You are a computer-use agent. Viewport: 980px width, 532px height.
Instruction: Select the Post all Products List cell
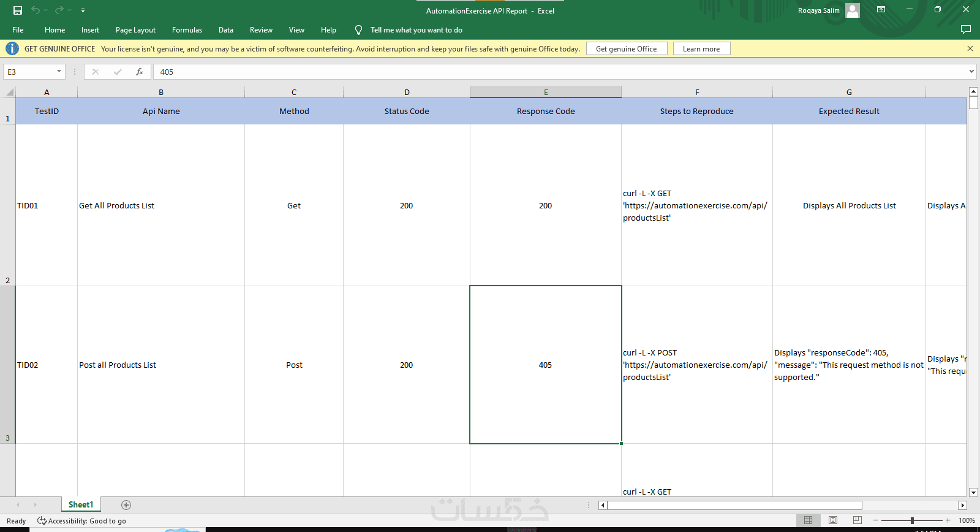[x=161, y=365]
